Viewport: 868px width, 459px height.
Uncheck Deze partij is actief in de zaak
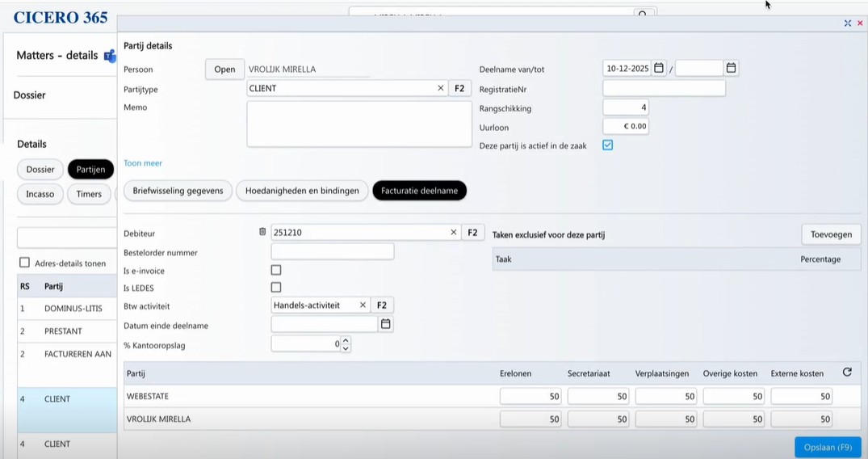608,145
